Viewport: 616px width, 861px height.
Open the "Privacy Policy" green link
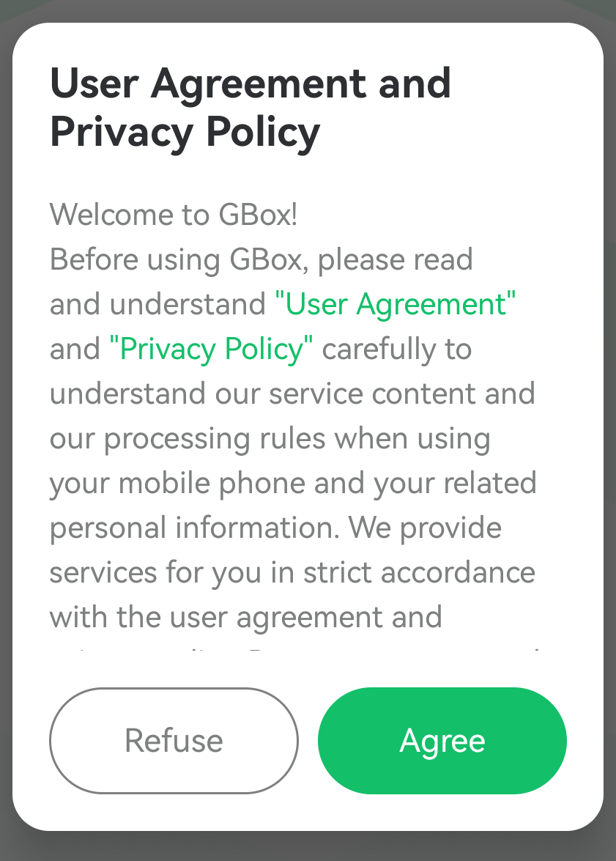coord(211,349)
